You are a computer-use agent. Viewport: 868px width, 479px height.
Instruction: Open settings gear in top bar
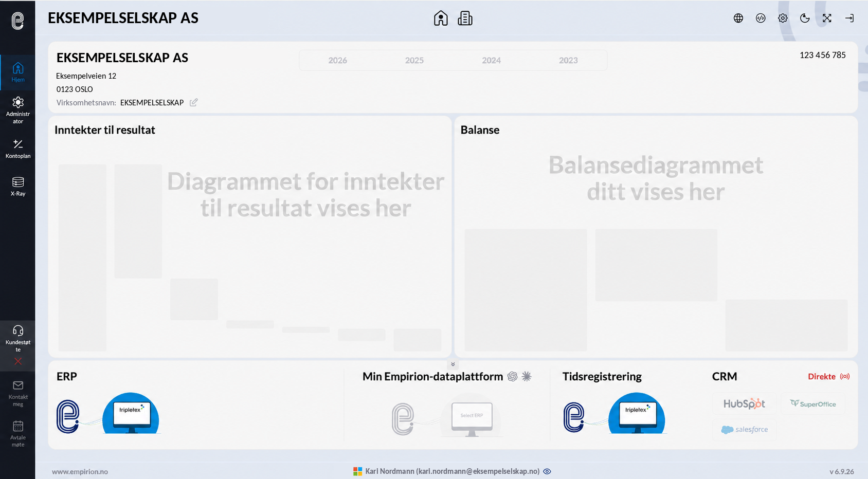point(783,18)
